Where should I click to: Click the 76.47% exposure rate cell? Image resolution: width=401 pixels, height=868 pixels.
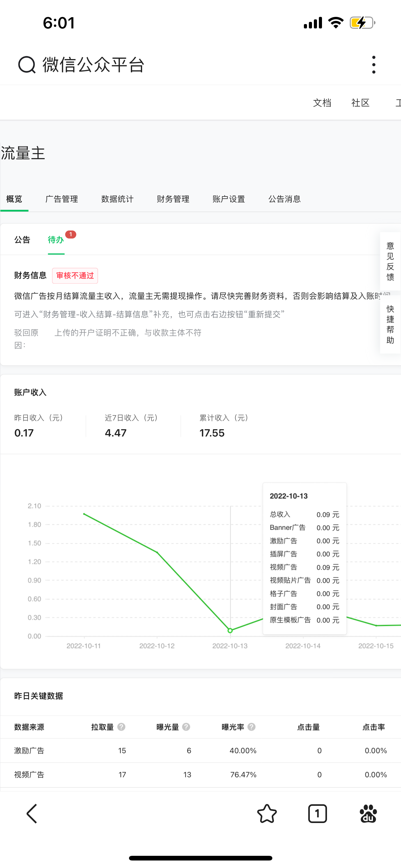point(243,775)
